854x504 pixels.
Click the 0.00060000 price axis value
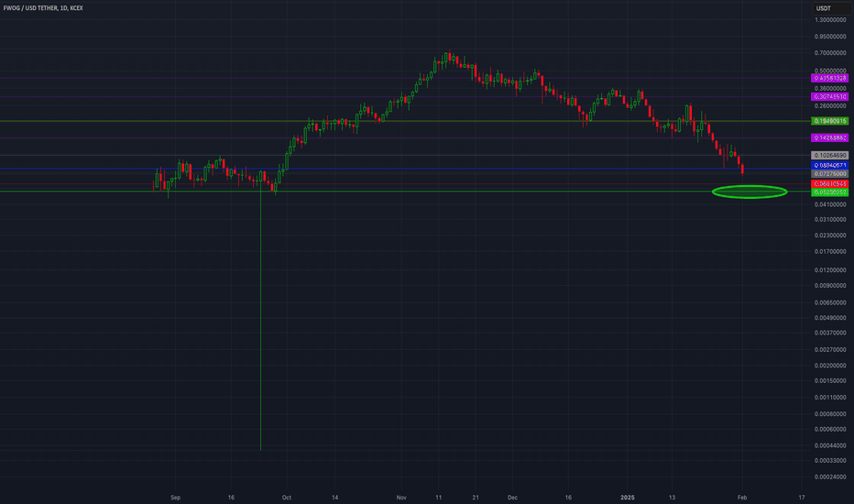coord(830,430)
